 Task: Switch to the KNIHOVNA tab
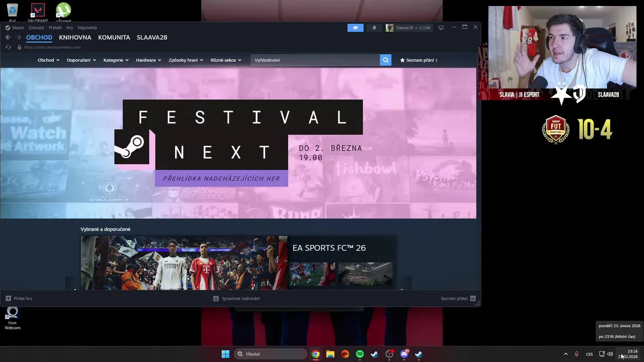pyautogui.click(x=75, y=37)
